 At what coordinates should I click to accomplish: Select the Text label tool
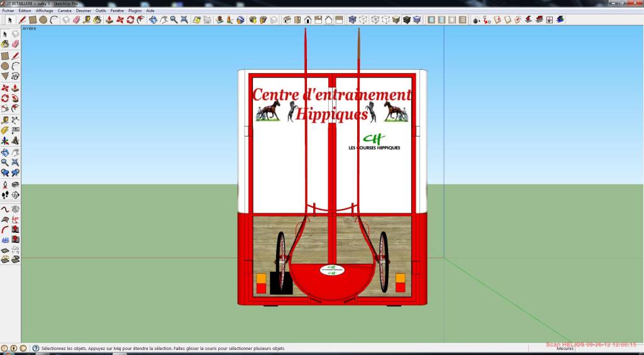pyautogui.click(x=15, y=131)
